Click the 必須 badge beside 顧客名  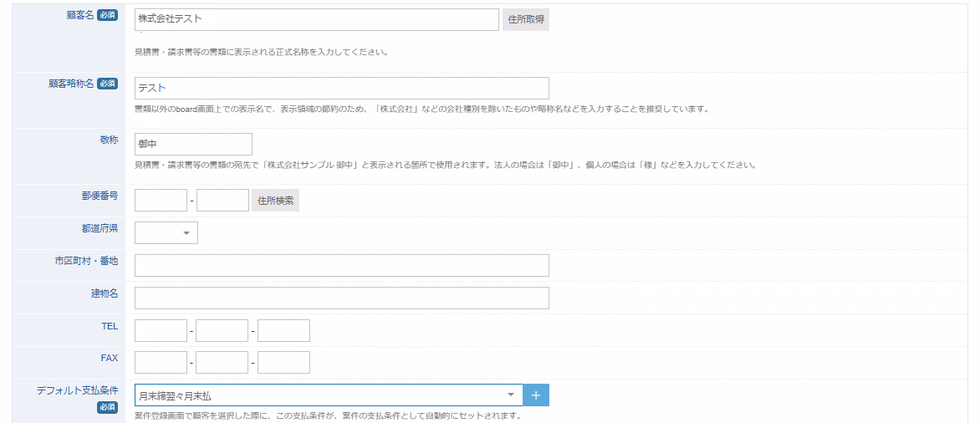click(108, 16)
